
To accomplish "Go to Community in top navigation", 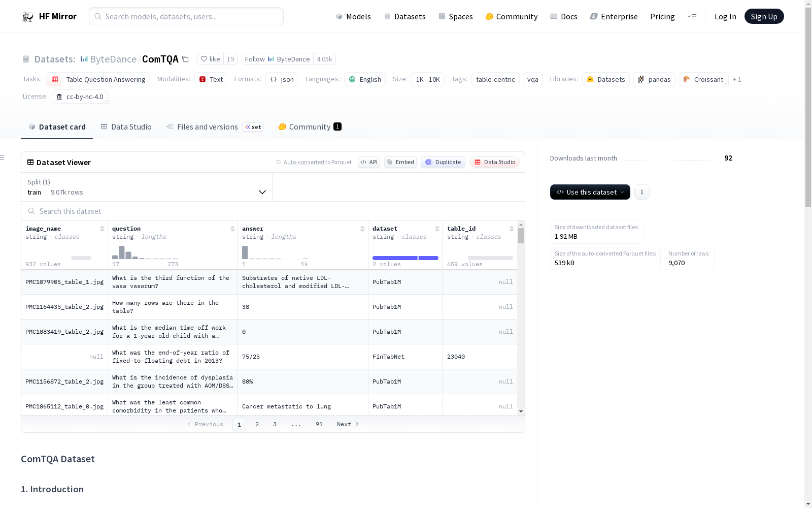I will click(x=512, y=17).
